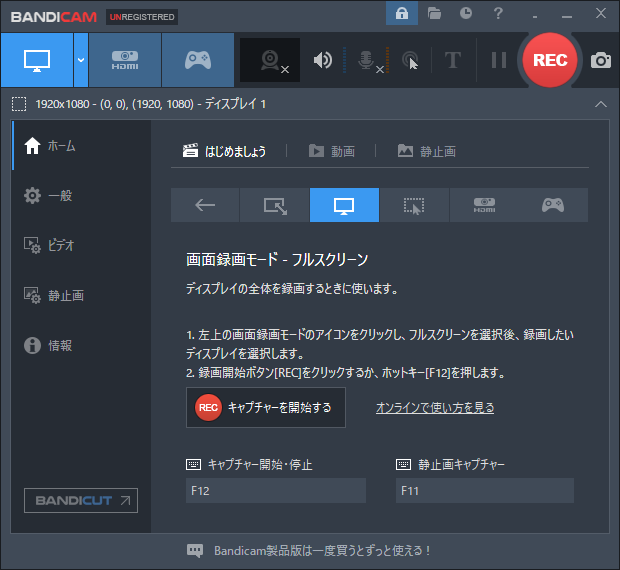Click the F12 capture hotkey field

coord(276,491)
